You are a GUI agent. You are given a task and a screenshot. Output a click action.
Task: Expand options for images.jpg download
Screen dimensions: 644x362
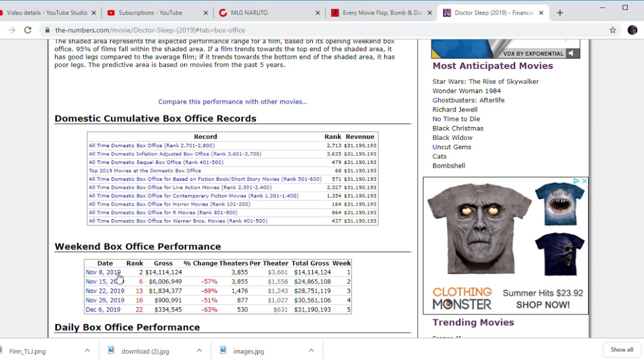click(311, 350)
